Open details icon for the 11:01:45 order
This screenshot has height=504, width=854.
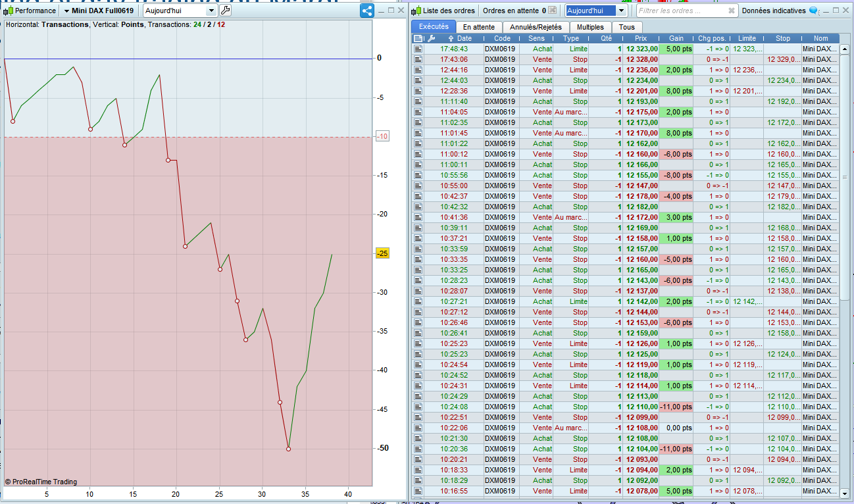point(418,133)
